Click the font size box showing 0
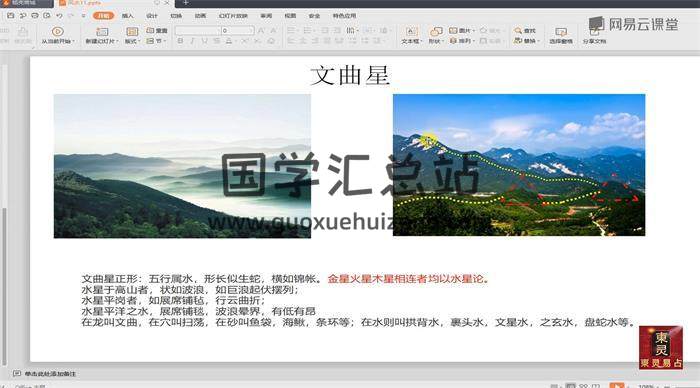The height and width of the screenshot is (388, 700). point(238,30)
